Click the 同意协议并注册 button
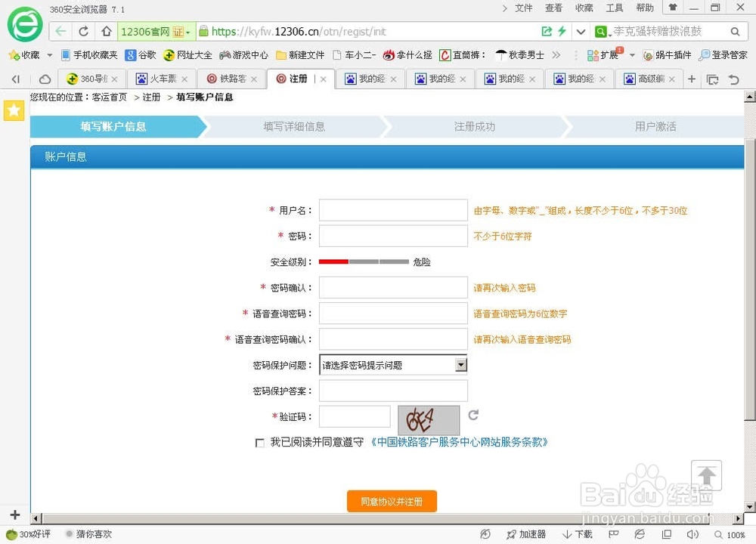This screenshot has width=756, height=544. [392, 501]
